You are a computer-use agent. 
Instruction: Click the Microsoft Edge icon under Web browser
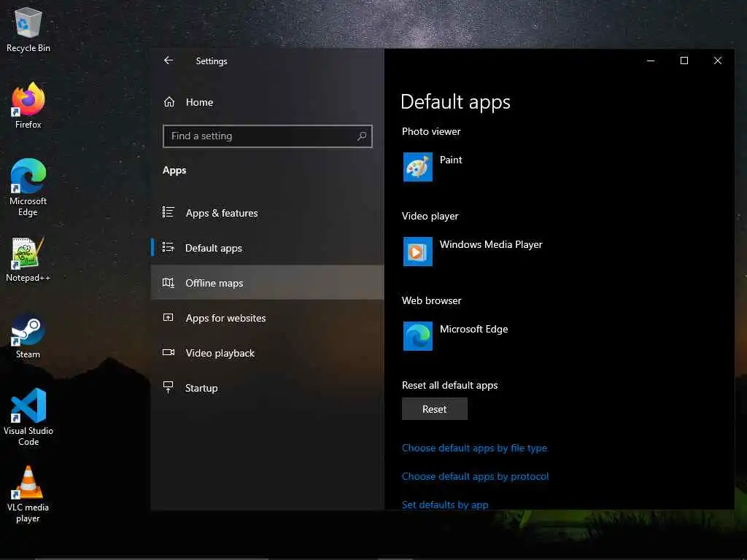click(418, 336)
